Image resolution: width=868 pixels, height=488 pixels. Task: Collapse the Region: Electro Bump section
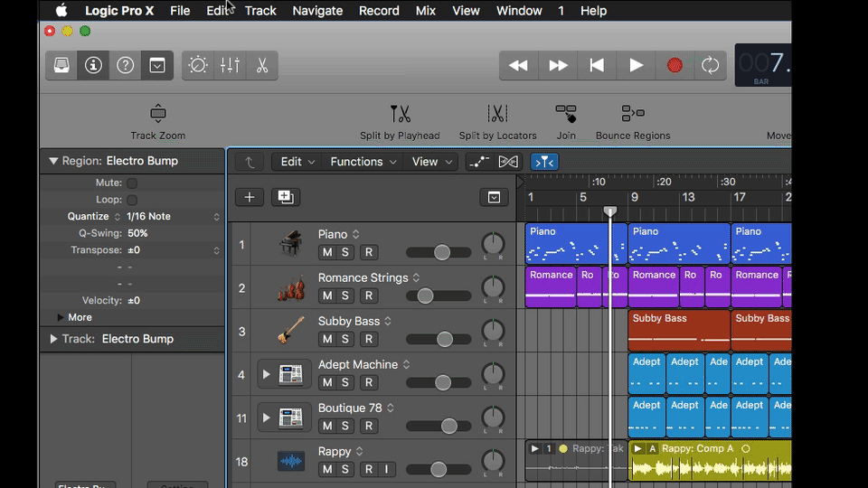53,161
